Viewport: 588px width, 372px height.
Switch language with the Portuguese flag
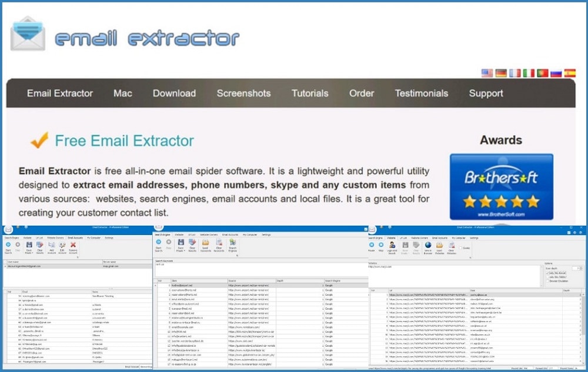(x=542, y=73)
